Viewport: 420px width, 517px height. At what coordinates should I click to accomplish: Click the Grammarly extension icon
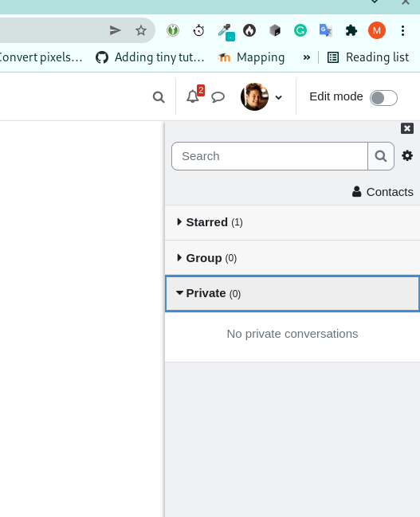(x=300, y=30)
